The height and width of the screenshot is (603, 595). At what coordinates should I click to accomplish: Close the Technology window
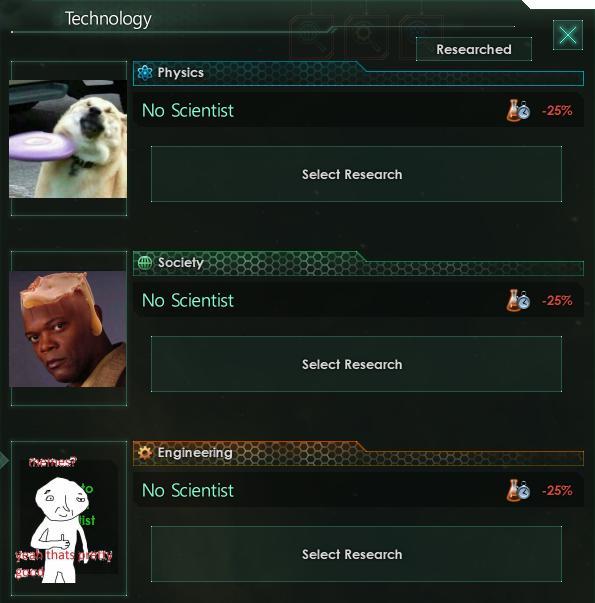tap(568, 35)
